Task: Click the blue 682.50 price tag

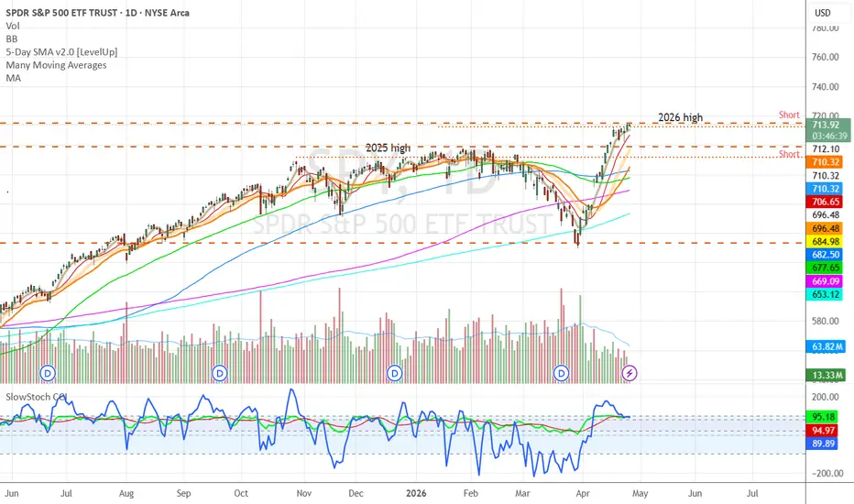Action: pyautogui.click(x=825, y=255)
